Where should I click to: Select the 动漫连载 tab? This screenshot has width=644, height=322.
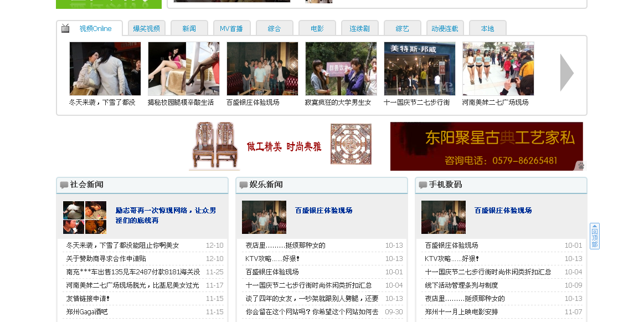tap(444, 27)
